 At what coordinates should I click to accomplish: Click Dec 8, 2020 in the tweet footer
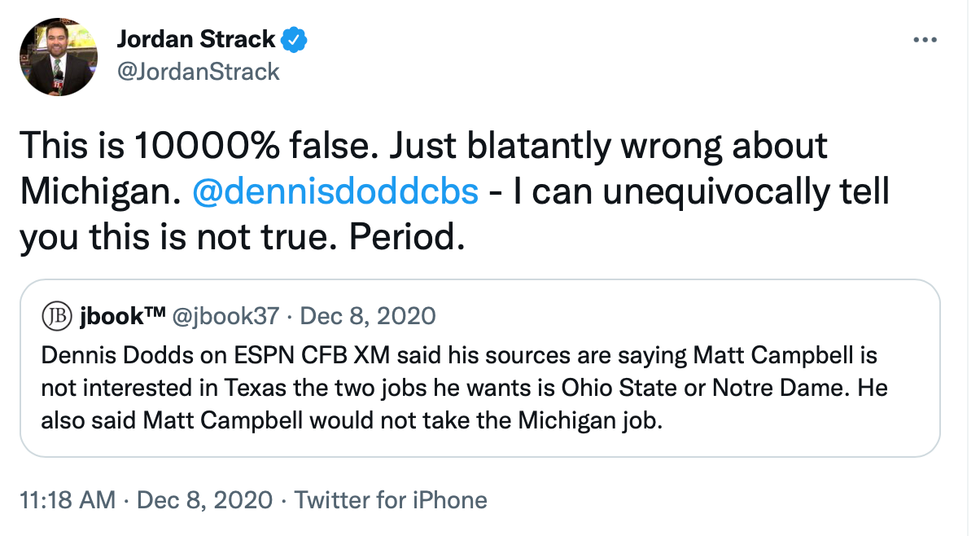[204, 499]
